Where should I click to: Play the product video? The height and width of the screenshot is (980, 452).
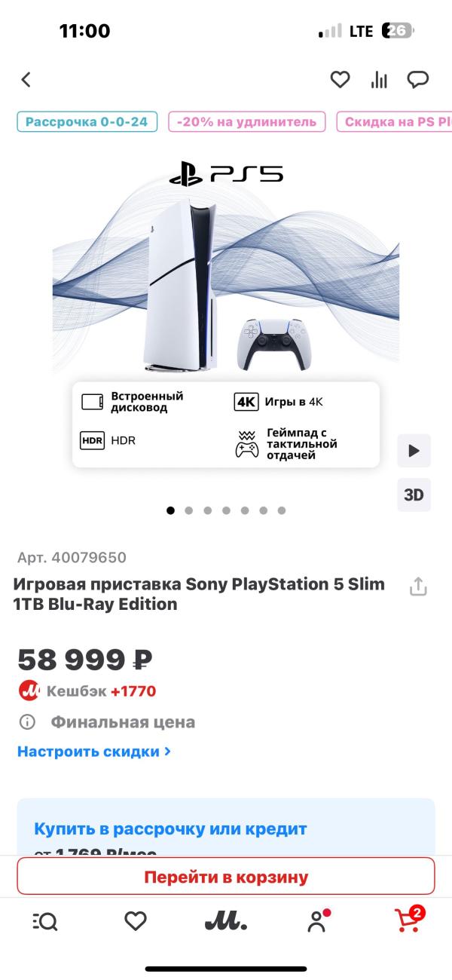[414, 451]
